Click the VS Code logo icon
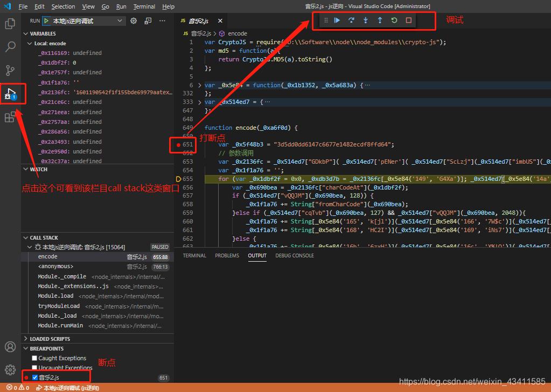The height and width of the screenshot is (392, 551). [x=8, y=6]
